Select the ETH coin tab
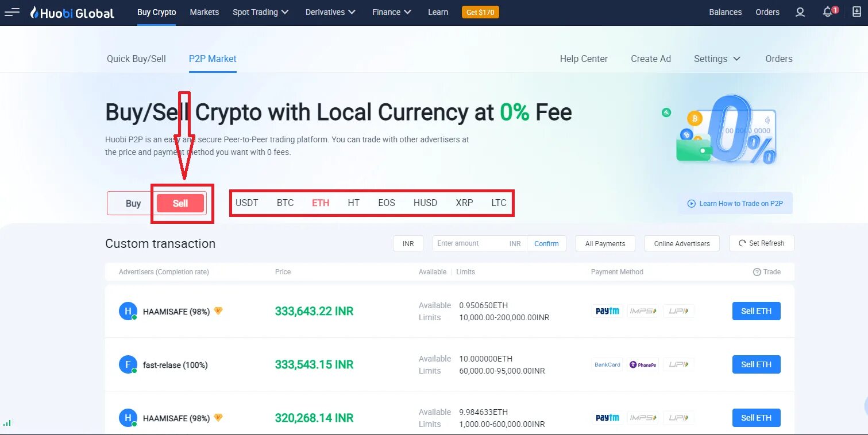Viewport: 868px width, 435px height. pos(321,203)
